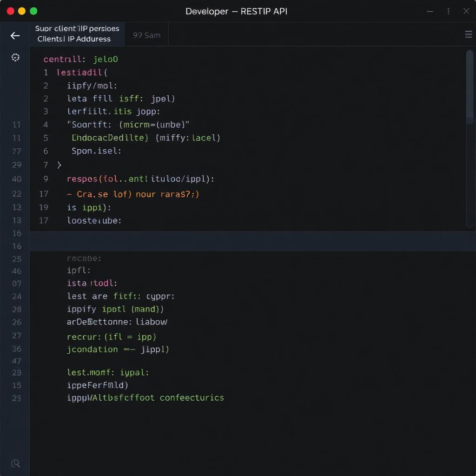Screen dimensions: 476x476
Task: Click the back arrow icon
Action: (15, 36)
